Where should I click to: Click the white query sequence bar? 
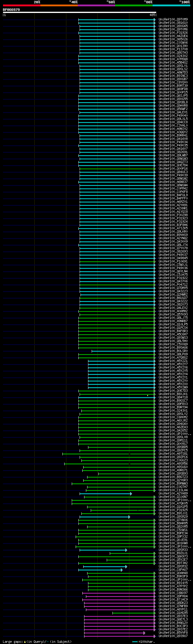tap(80, 12)
